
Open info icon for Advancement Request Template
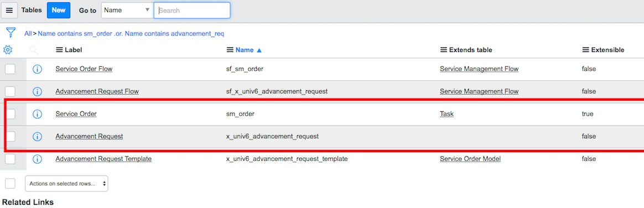[x=37, y=159]
